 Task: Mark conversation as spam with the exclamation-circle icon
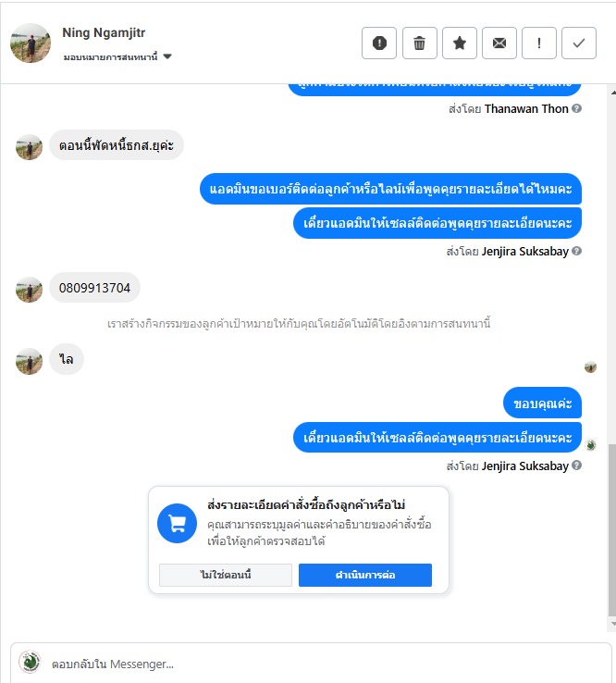point(378,43)
